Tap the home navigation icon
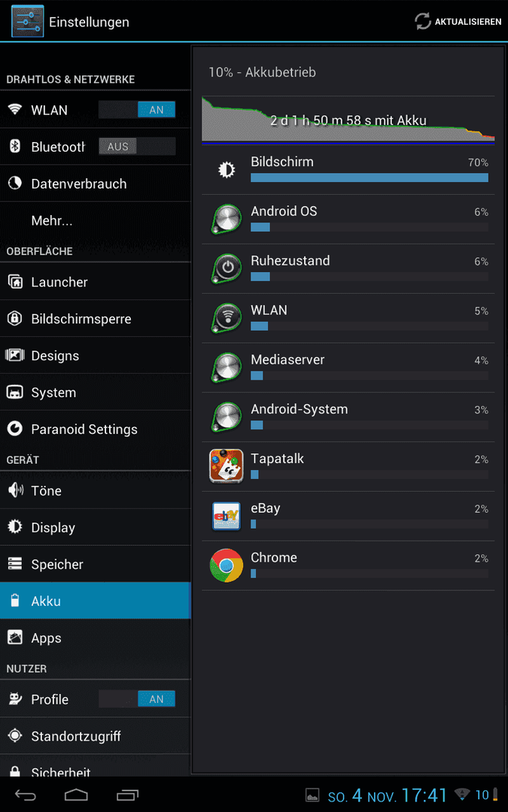This screenshot has height=812, width=508. pos(76,795)
